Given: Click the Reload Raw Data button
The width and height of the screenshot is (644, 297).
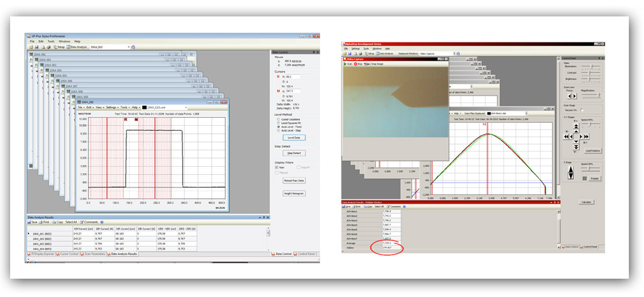Looking at the screenshot, I should (294, 181).
